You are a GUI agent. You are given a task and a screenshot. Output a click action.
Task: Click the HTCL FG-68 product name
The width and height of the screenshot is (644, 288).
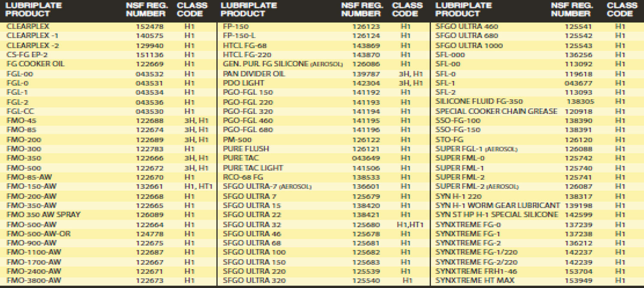tap(245, 46)
